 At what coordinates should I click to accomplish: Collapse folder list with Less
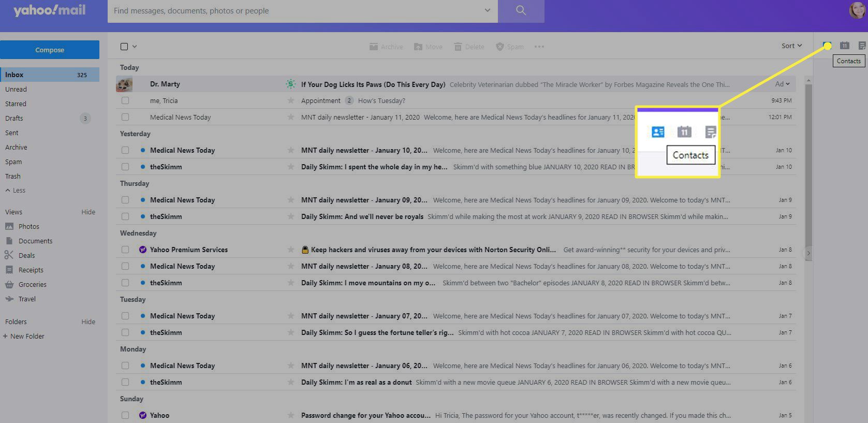16,191
